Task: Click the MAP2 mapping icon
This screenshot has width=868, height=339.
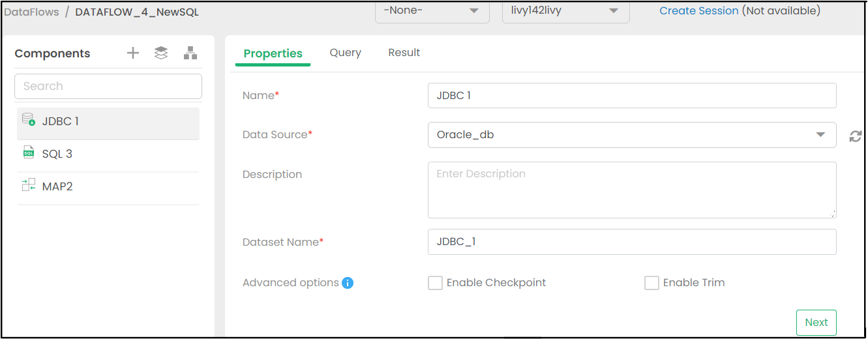Action: [x=28, y=186]
